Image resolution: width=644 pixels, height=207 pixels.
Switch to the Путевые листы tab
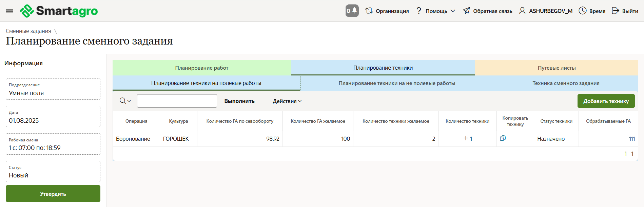click(x=557, y=68)
